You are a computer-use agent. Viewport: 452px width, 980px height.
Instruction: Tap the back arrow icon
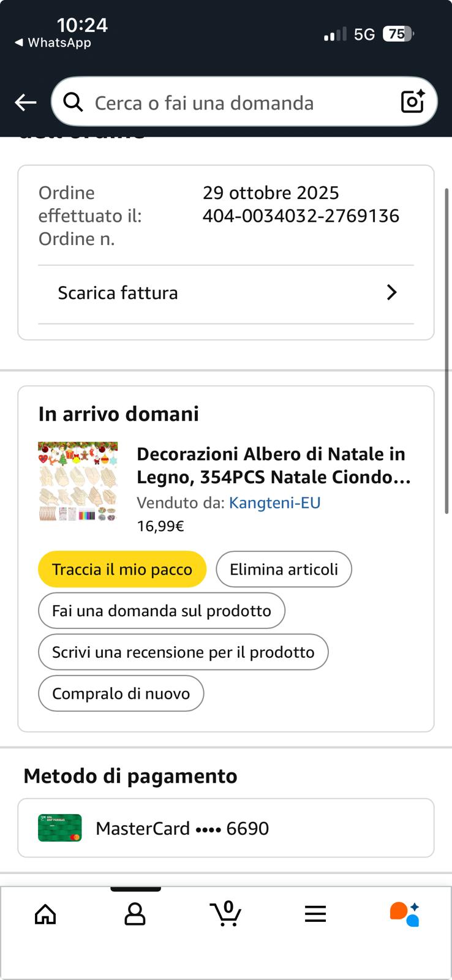26,102
